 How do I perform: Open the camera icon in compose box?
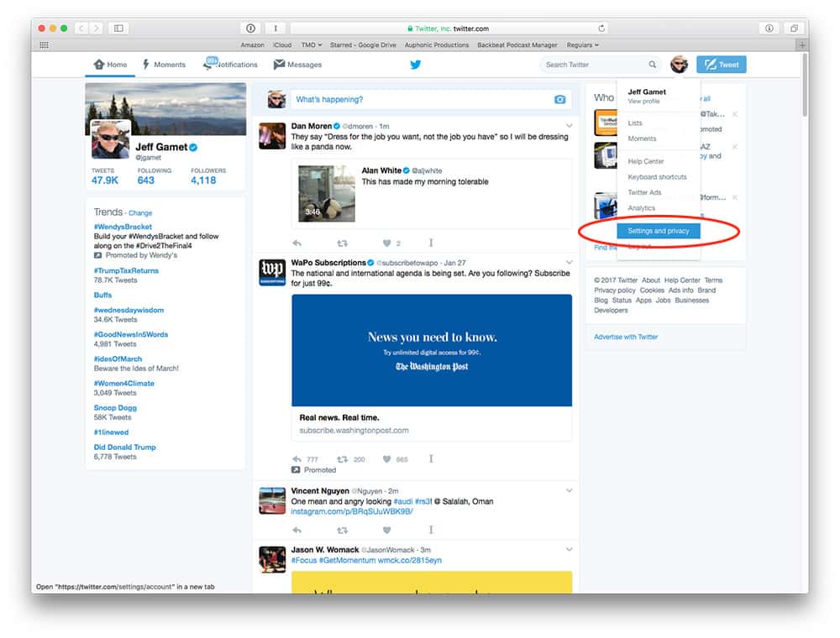tap(559, 100)
